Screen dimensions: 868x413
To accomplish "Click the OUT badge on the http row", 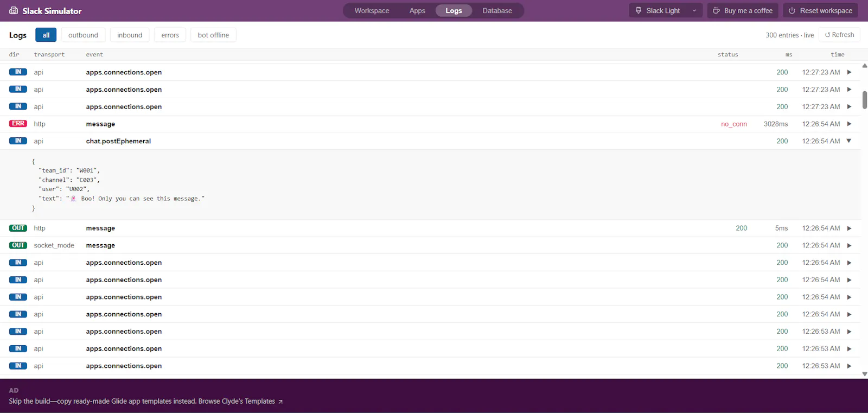I will 18,228.
